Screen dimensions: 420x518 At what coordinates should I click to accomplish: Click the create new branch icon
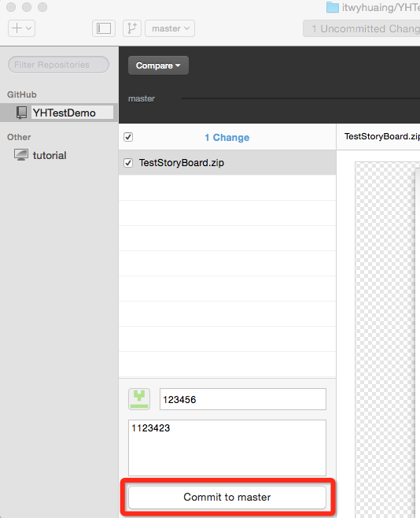[x=132, y=28]
